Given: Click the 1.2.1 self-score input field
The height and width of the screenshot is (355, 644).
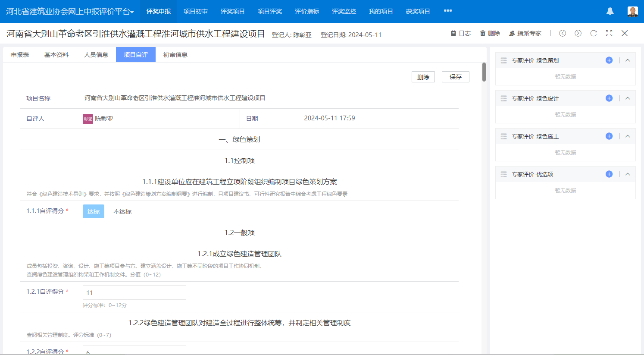Looking at the screenshot, I should [x=134, y=292].
